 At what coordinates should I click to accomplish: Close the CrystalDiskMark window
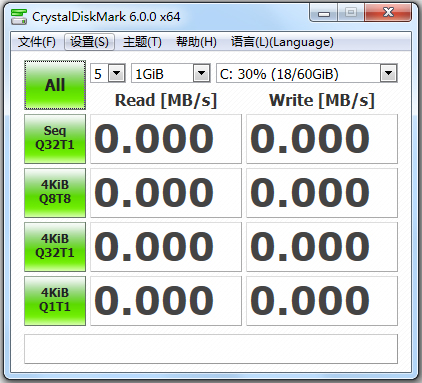coord(388,13)
